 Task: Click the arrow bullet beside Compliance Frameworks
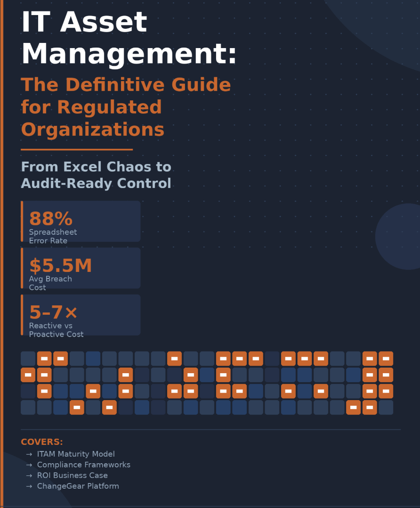29,465
